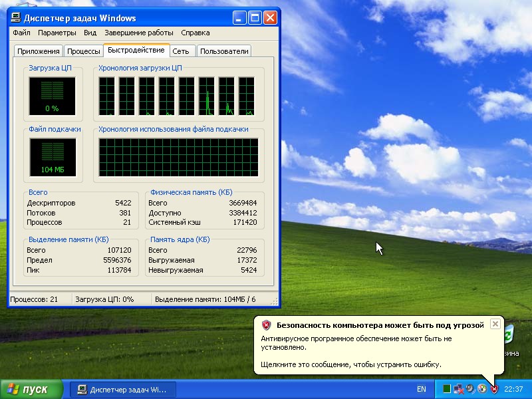Click the Невыгружаемая value 5424
The image size is (532, 399).
pyautogui.click(x=249, y=270)
